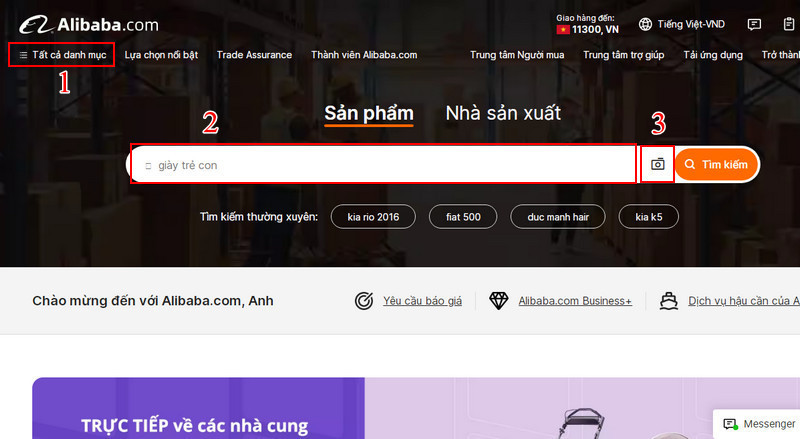Open Trade Assurance menu item
Image resolution: width=800 pixels, height=439 pixels.
coord(254,55)
